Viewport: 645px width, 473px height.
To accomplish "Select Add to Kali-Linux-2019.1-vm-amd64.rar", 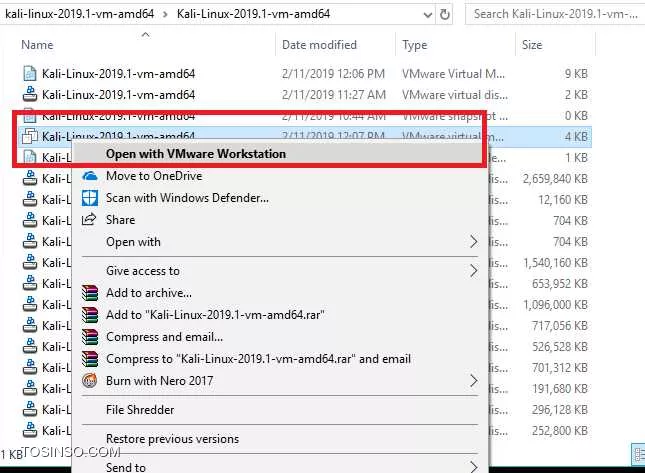I will point(280,315).
